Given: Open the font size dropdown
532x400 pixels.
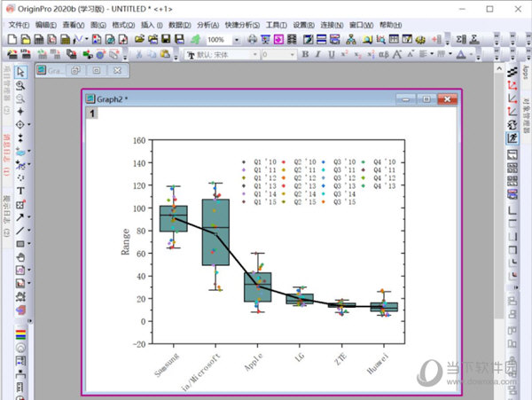Looking at the screenshot, I should coord(290,55).
